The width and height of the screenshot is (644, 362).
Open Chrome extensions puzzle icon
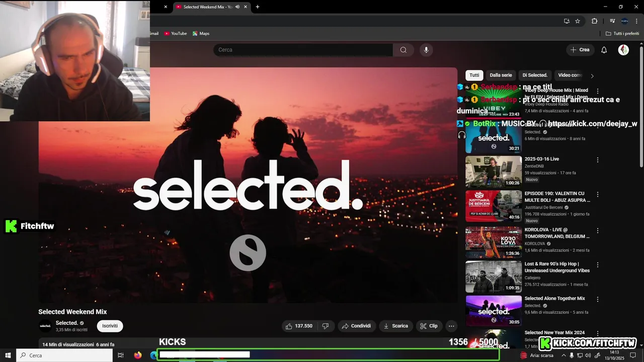(594, 21)
